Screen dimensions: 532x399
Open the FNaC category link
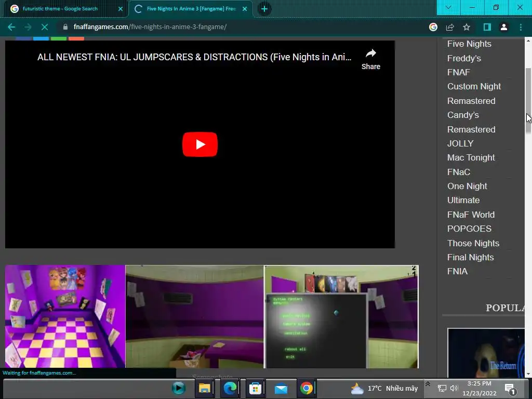[x=459, y=172]
